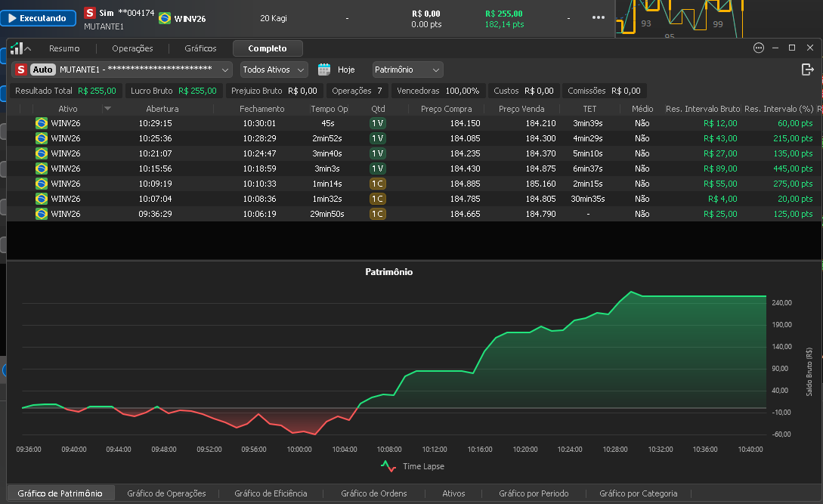
Task: Click 1 V badge in 10:15:56 row
Action: [377, 169]
